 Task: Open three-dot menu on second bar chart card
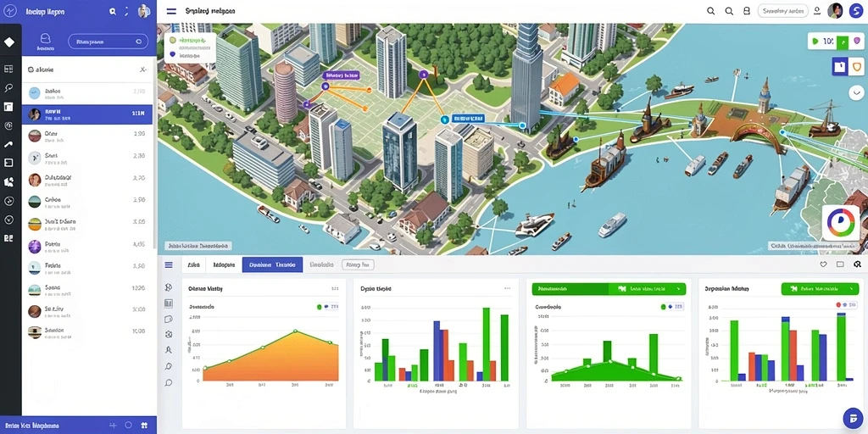click(x=507, y=288)
